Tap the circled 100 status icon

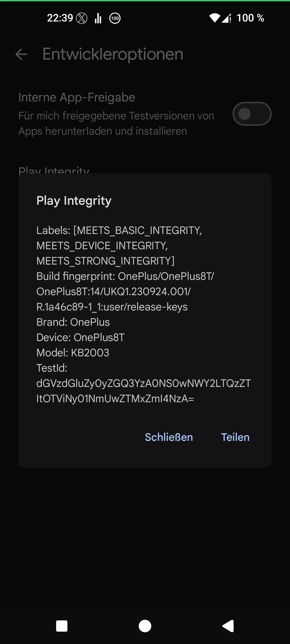click(115, 18)
